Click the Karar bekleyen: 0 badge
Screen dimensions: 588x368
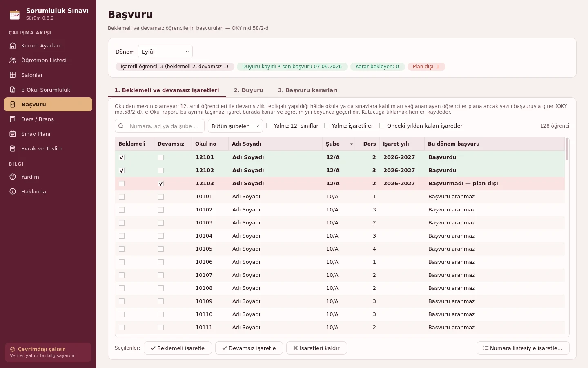point(377,67)
